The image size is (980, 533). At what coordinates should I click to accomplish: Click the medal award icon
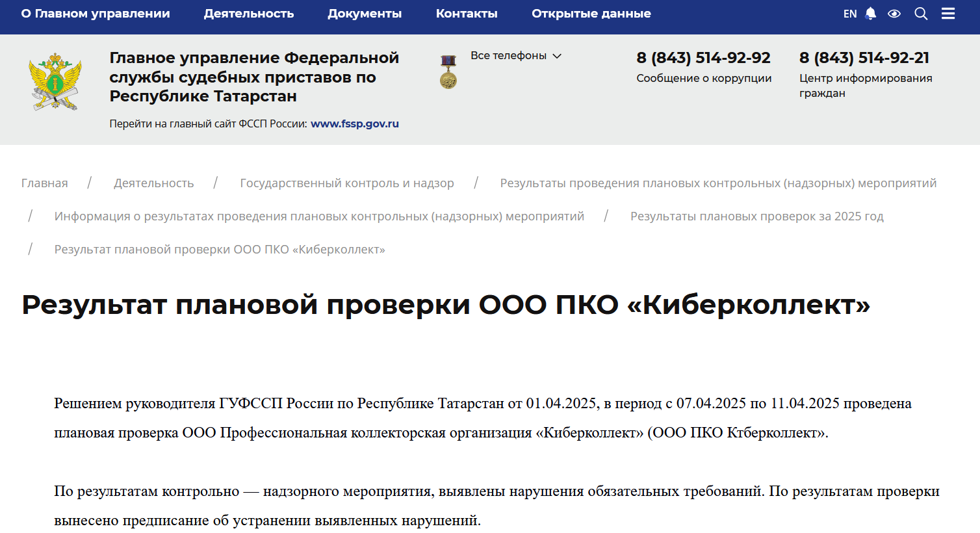coord(448,72)
